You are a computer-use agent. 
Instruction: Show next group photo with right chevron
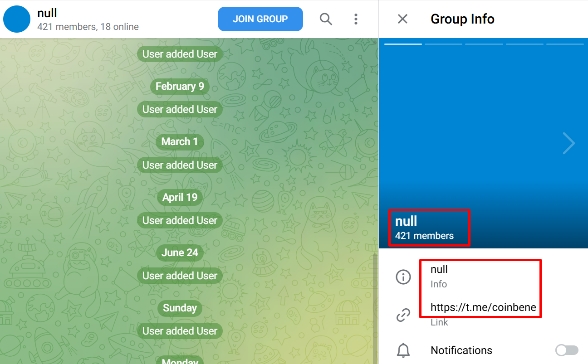pyautogui.click(x=568, y=143)
